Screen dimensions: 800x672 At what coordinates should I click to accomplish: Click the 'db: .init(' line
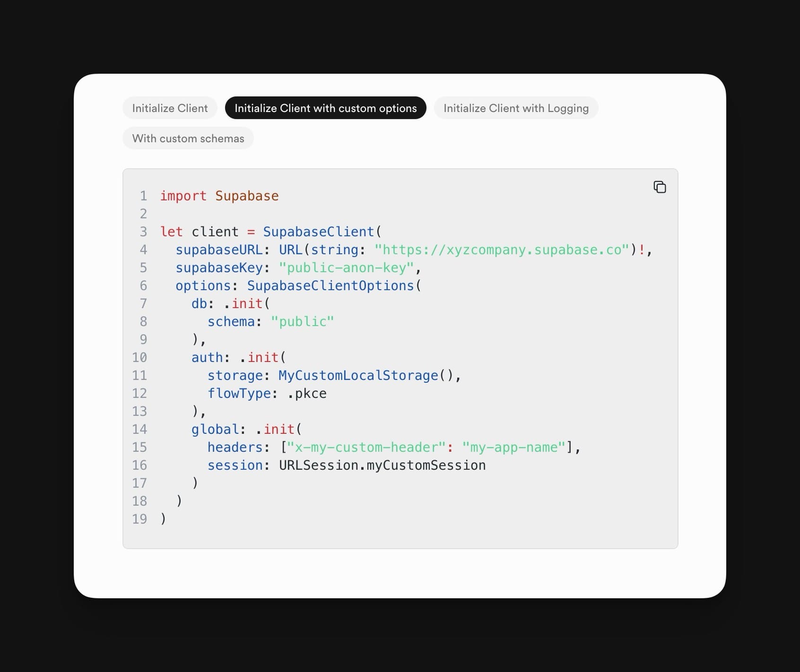click(231, 303)
